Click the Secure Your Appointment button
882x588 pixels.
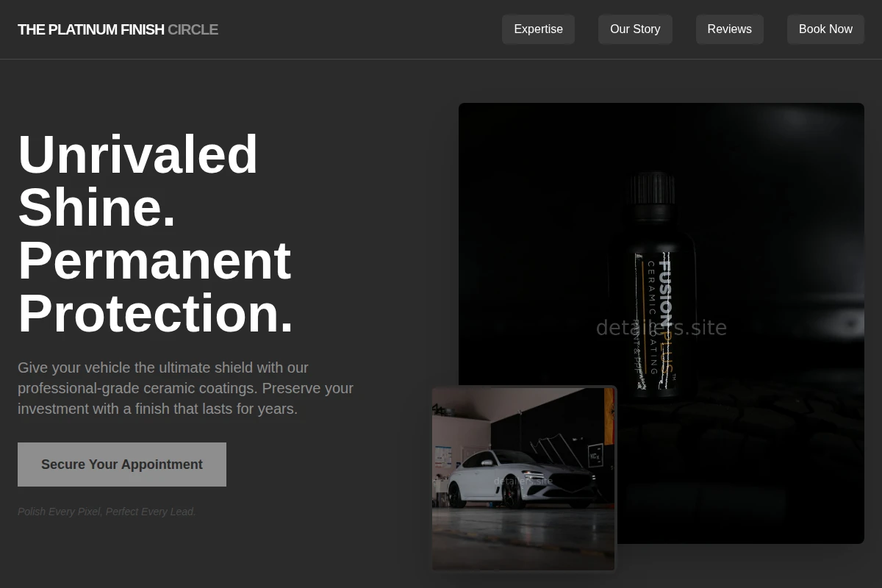(122, 465)
